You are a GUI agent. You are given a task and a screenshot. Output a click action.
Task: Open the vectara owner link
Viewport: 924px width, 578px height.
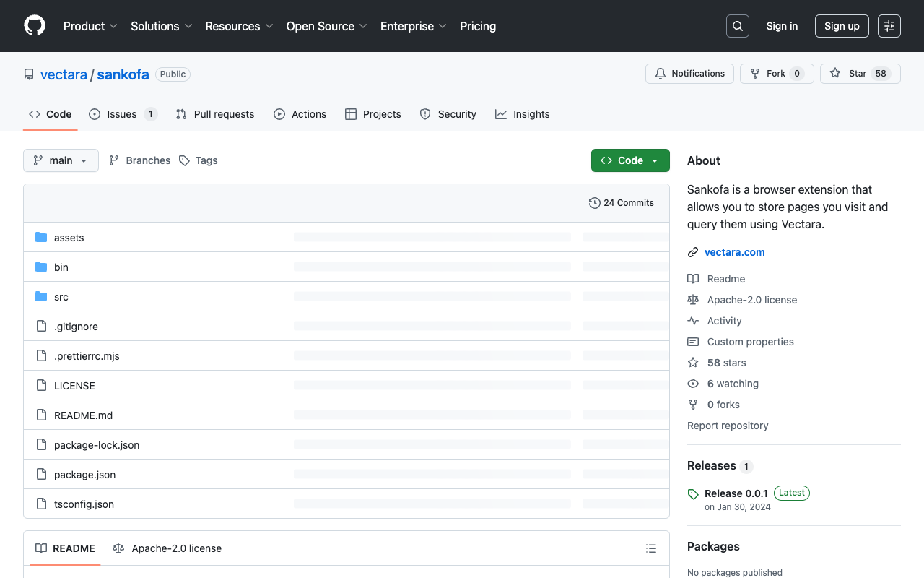click(64, 74)
